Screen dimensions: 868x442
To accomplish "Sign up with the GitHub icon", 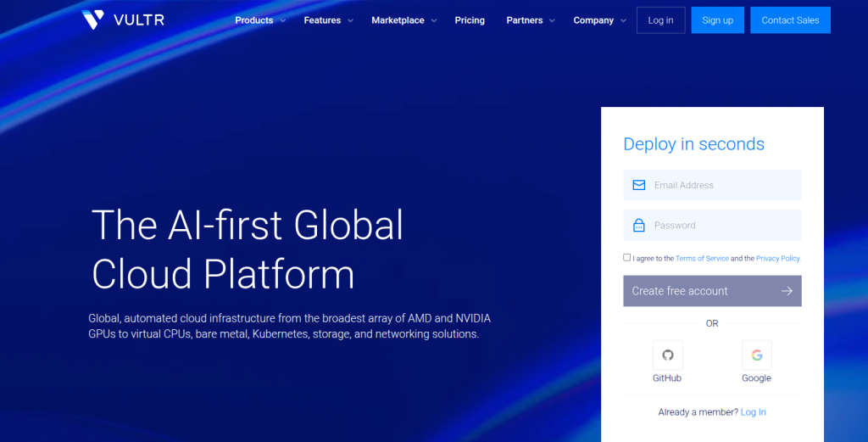I will point(668,355).
